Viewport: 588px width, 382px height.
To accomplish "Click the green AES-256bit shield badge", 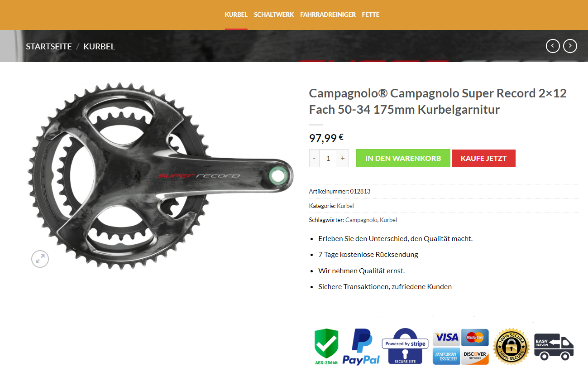I will click(326, 347).
